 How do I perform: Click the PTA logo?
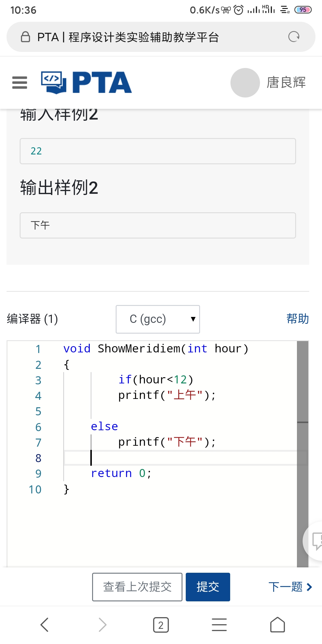pyautogui.click(x=86, y=83)
